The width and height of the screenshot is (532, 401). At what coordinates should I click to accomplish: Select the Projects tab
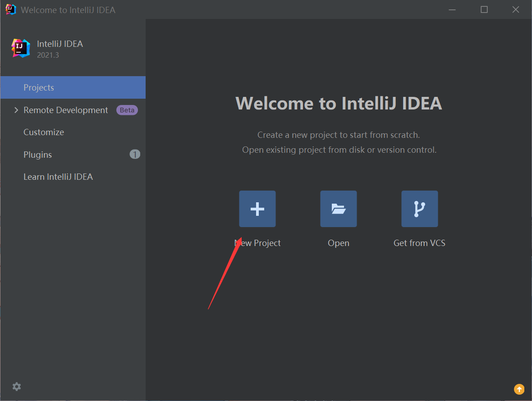(x=39, y=87)
